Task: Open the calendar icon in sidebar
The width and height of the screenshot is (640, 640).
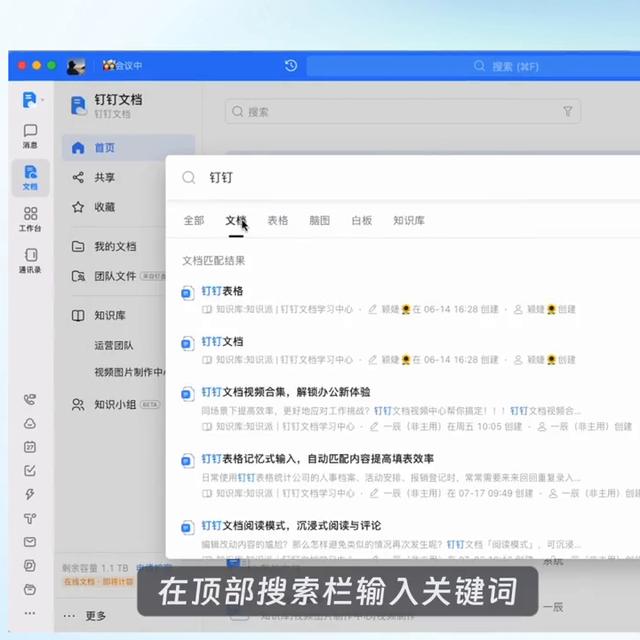Action: point(30,447)
